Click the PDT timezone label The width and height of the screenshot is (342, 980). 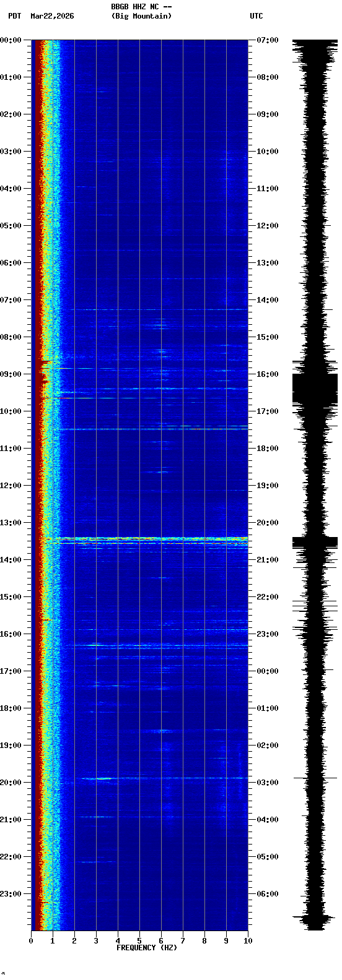click(x=14, y=16)
